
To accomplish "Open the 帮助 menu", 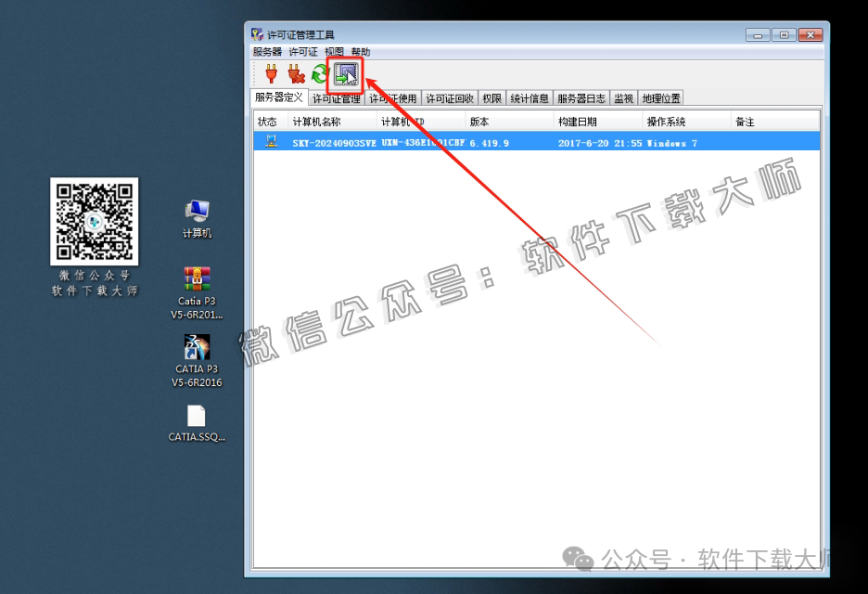I will point(362,52).
